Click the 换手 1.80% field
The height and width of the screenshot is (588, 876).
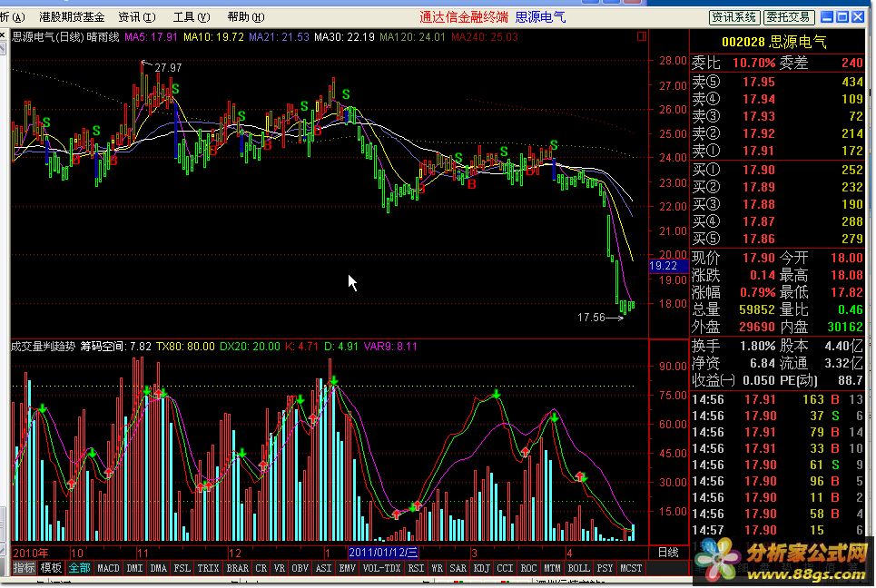pyautogui.click(x=733, y=347)
